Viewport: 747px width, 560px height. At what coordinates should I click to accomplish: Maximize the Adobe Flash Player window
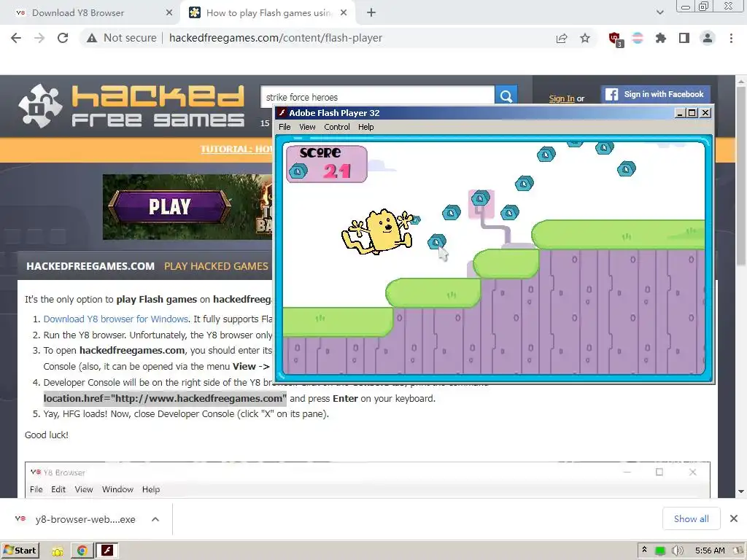[693, 113]
